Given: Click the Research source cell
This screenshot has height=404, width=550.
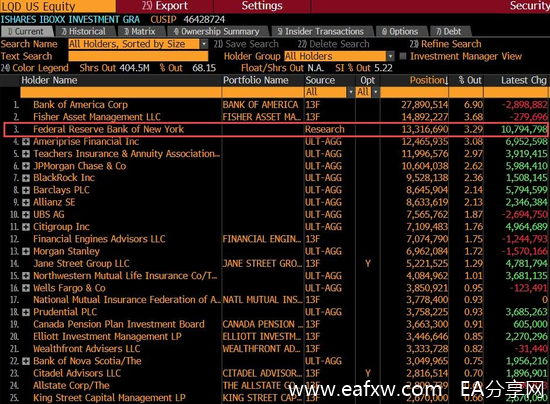Looking at the screenshot, I should 324,129.
